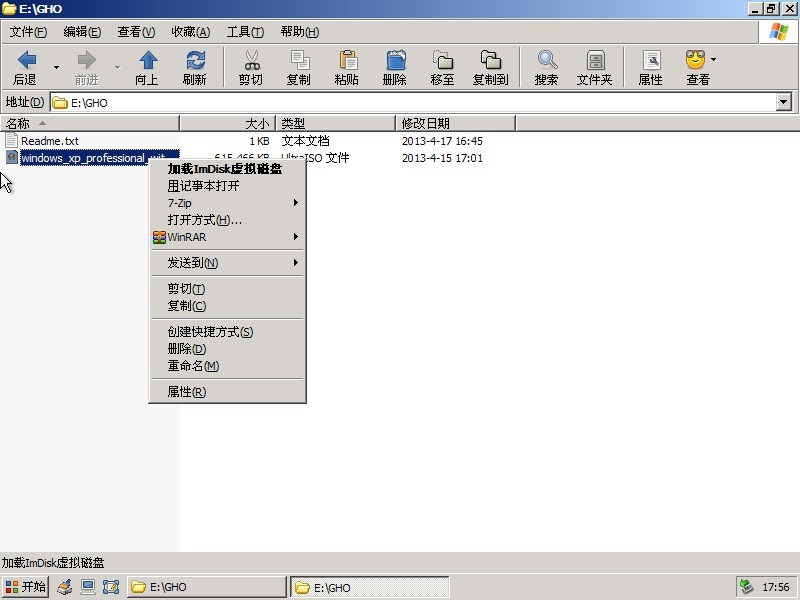Sort by Date Modified (修改日期) header

pyautogui.click(x=456, y=123)
